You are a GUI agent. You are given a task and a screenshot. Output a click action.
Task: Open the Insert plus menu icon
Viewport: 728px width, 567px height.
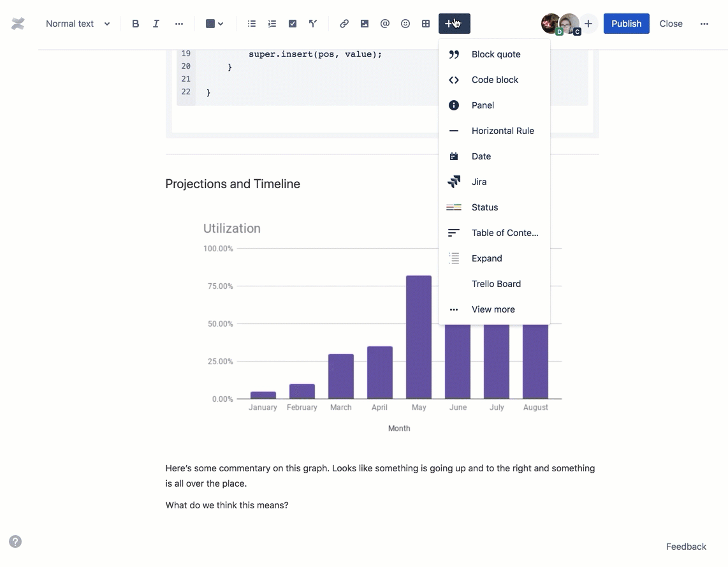pos(454,23)
